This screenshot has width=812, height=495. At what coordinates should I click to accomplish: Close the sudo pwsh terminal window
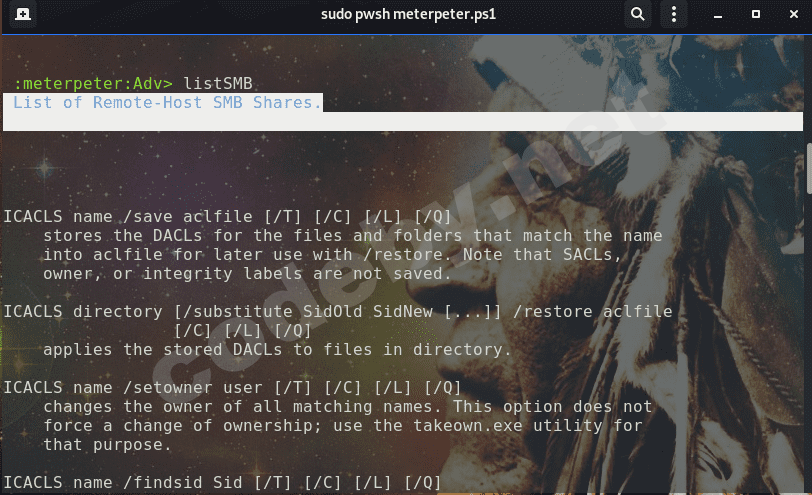pyautogui.click(x=793, y=14)
